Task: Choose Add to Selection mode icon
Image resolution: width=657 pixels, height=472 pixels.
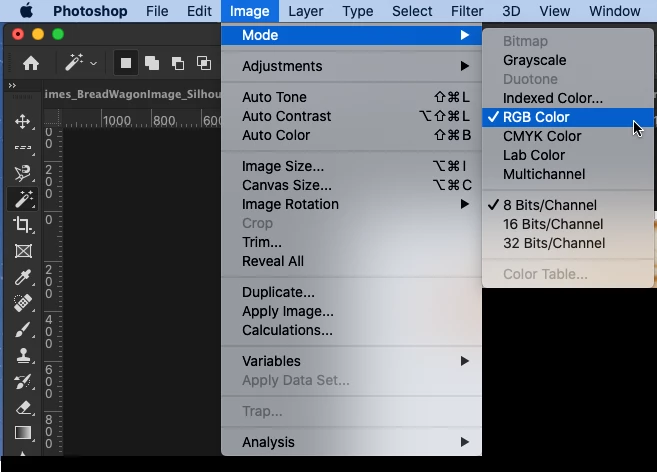Action: pos(152,63)
